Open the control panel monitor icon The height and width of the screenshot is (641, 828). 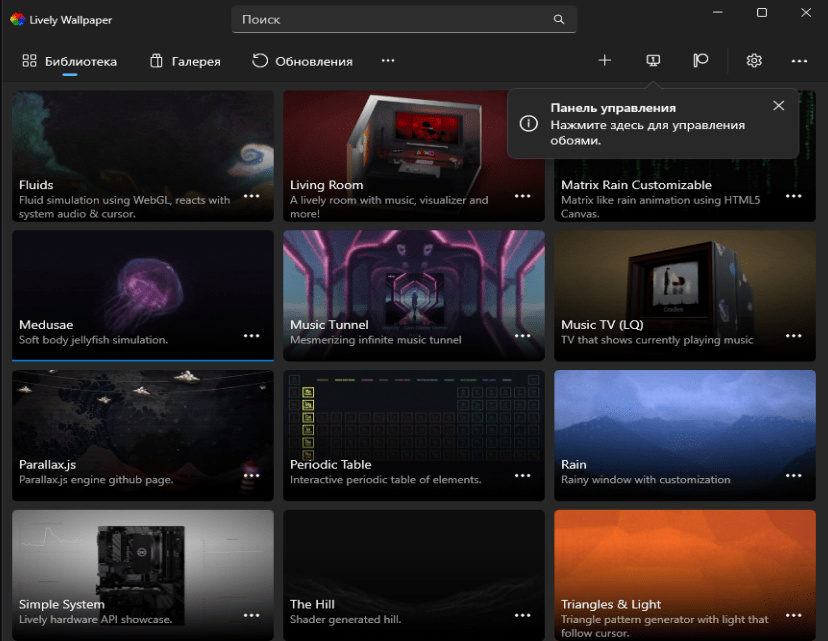click(x=653, y=61)
